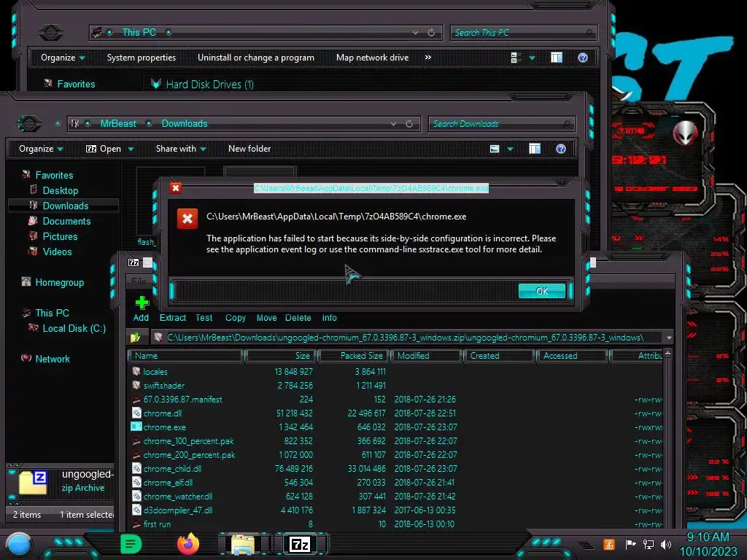Click Delete in 7-Zip toolbar
747x560 pixels.
pyautogui.click(x=298, y=318)
